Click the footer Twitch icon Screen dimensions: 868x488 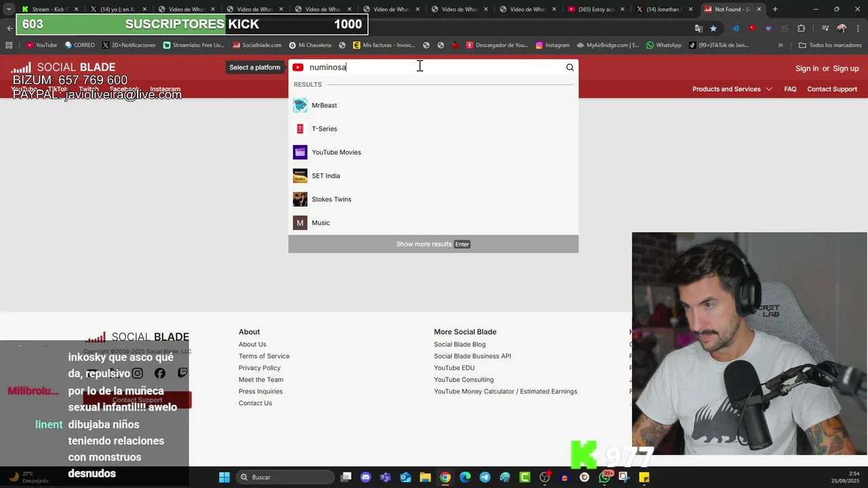pos(182,373)
